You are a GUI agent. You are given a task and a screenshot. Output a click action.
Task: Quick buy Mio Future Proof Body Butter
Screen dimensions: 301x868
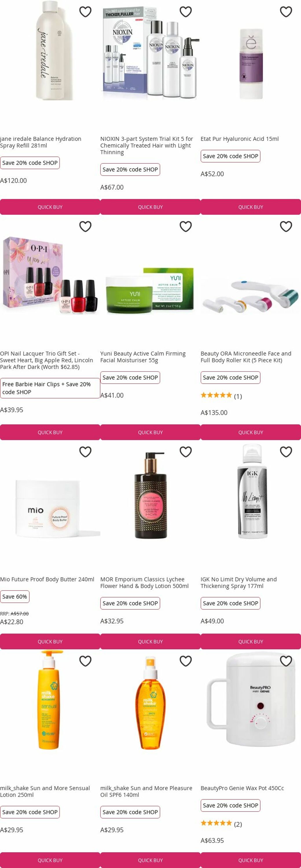[50, 641]
